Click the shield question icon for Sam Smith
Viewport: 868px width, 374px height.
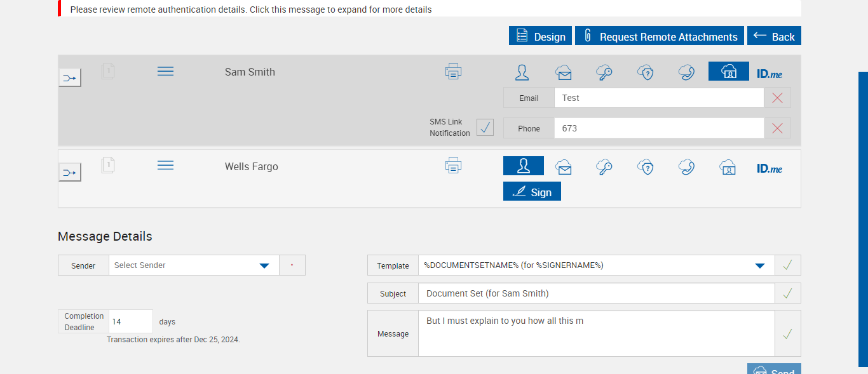point(646,72)
